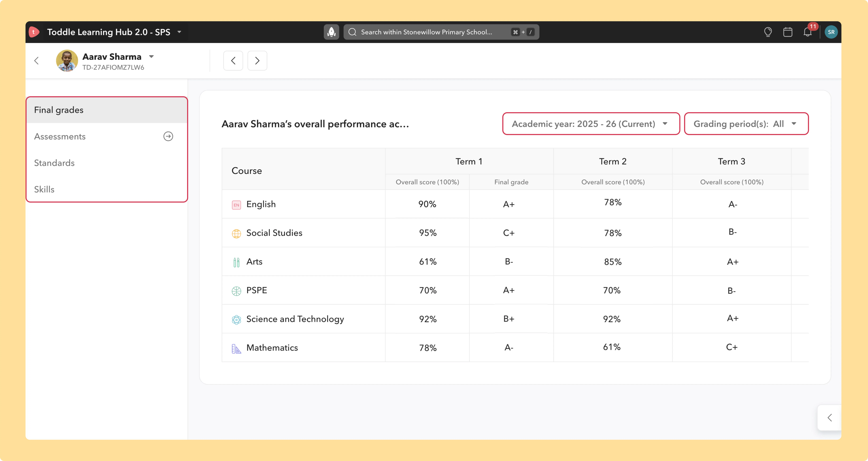Click Science and Technology Term 1 grade B+
The image size is (868, 461).
tap(509, 319)
